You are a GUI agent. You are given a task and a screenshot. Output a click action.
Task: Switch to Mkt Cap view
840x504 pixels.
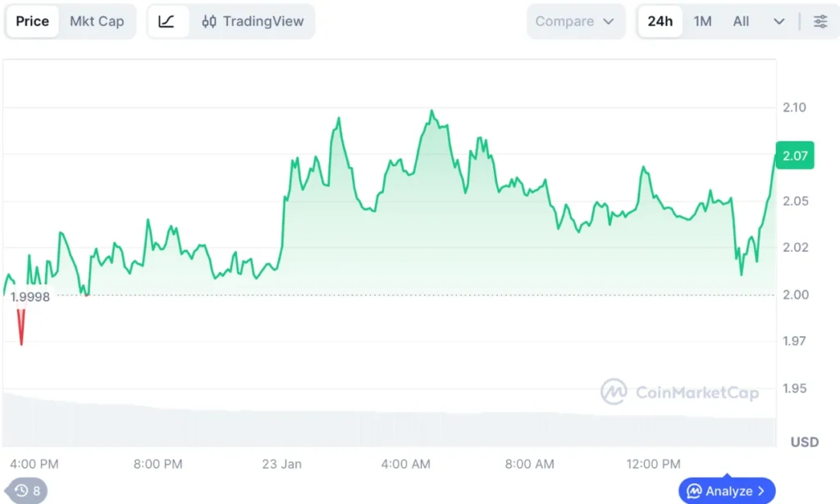(x=97, y=21)
